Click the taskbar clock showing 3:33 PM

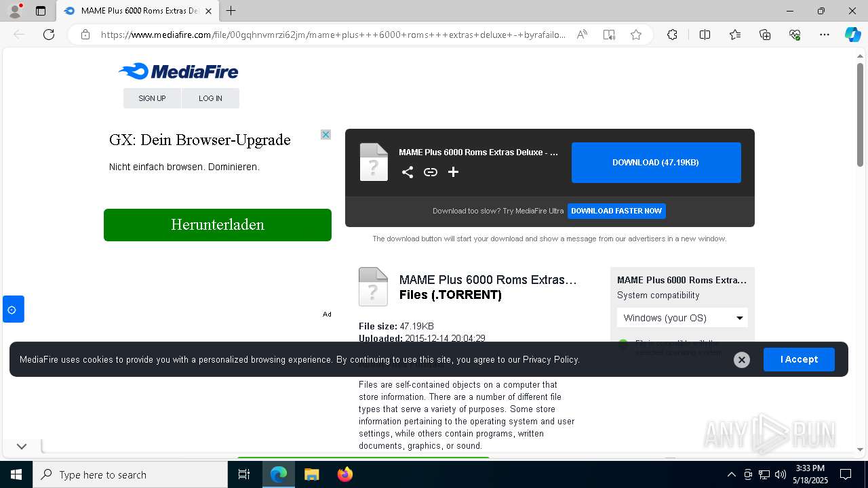tap(810, 474)
